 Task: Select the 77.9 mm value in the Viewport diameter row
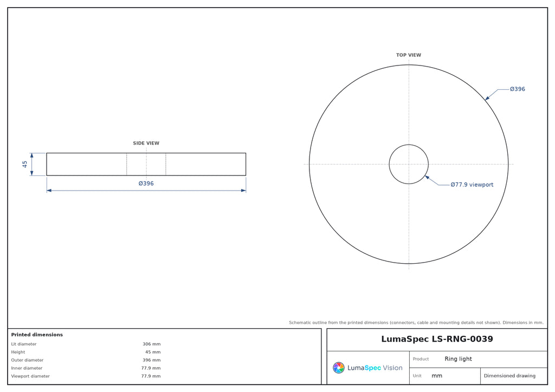151,376
